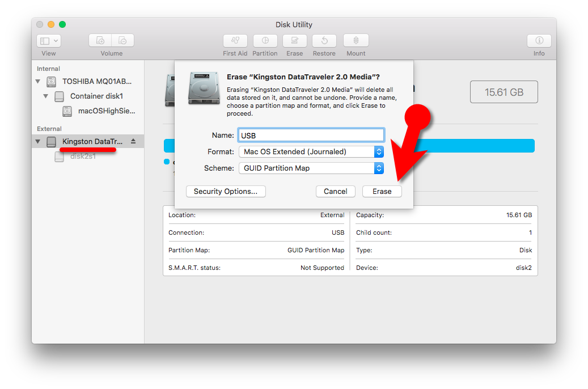Viewport: 588px width, 389px height.
Task: Click the remove volume icon
Action: pyautogui.click(x=122, y=40)
